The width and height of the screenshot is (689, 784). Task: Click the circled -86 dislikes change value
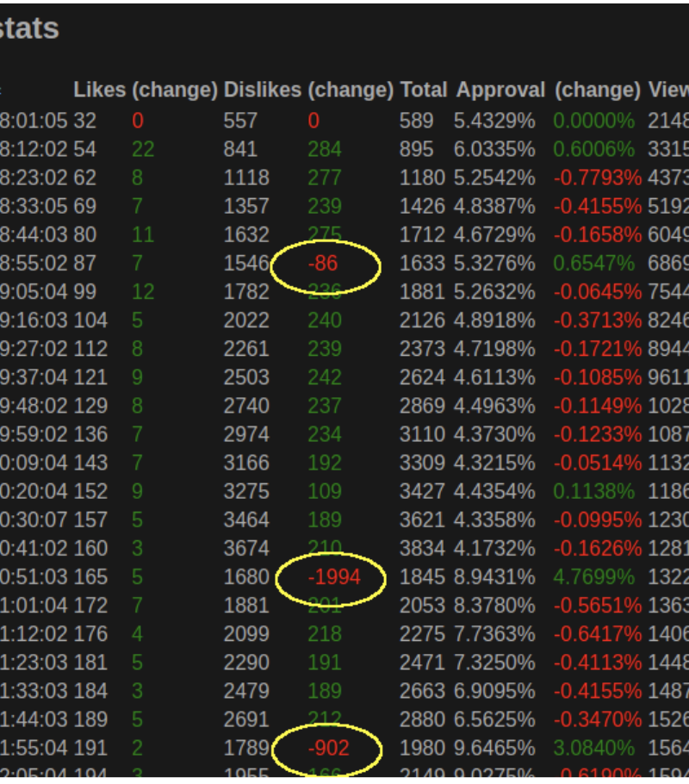click(x=325, y=264)
